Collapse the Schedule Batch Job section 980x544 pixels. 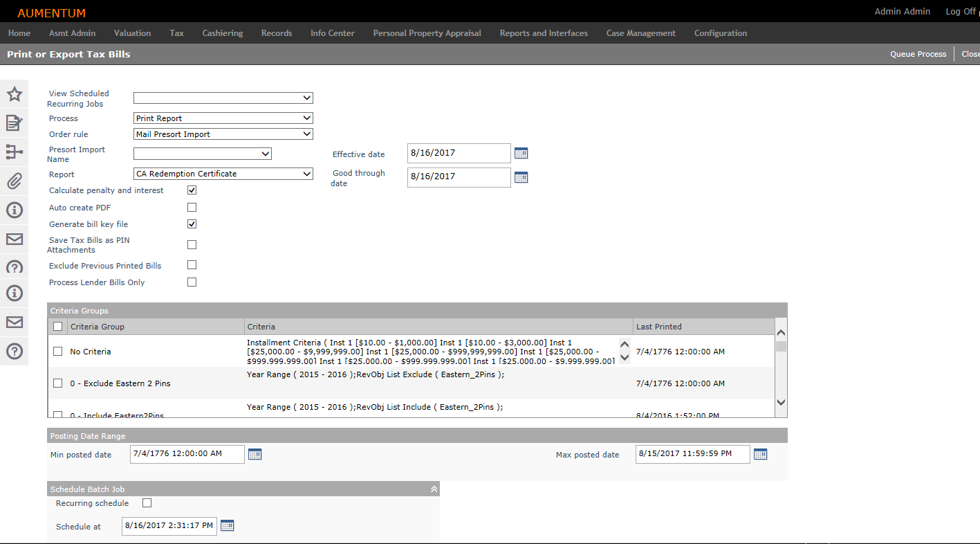point(434,489)
